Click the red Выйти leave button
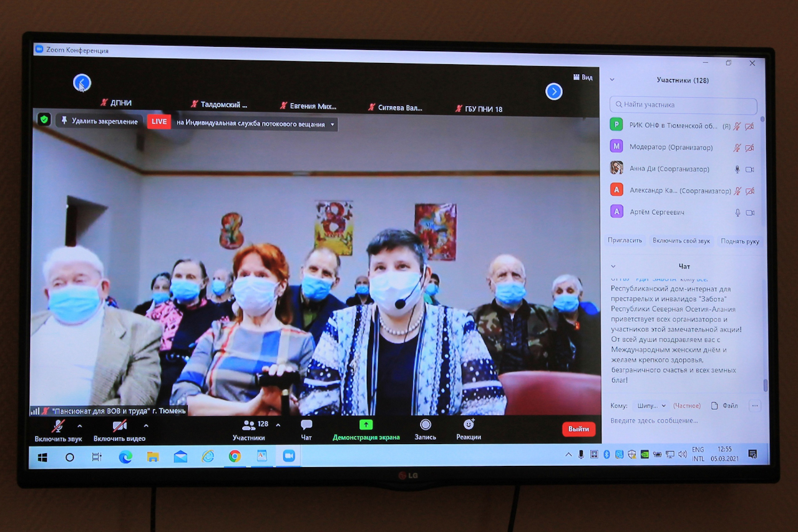 click(x=578, y=429)
